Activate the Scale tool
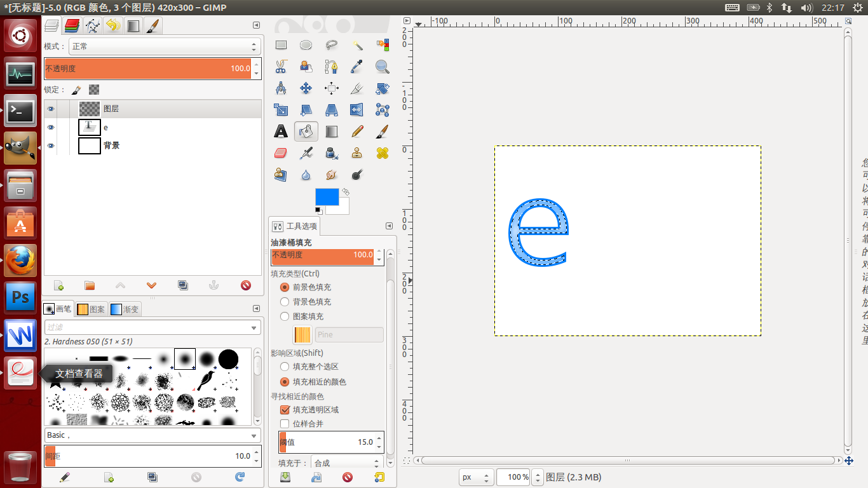This screenshot has height=488, width=868. tap(281, 110)
